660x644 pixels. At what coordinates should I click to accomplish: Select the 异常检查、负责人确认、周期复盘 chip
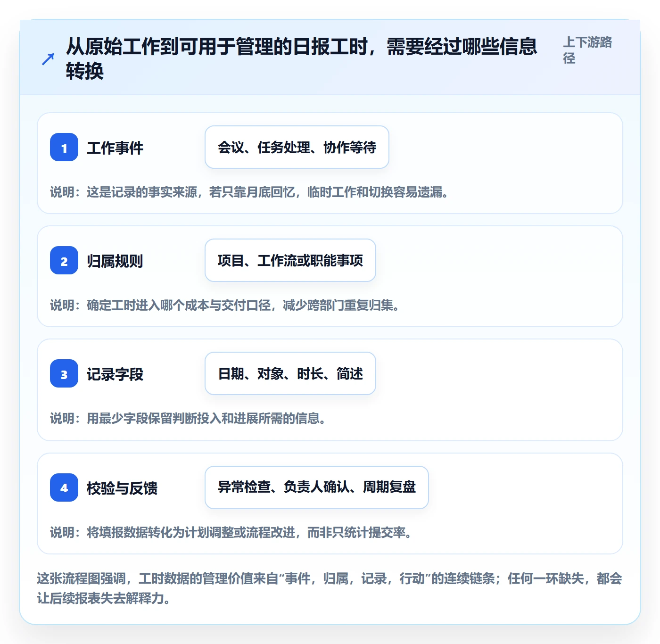pos(317,487)
